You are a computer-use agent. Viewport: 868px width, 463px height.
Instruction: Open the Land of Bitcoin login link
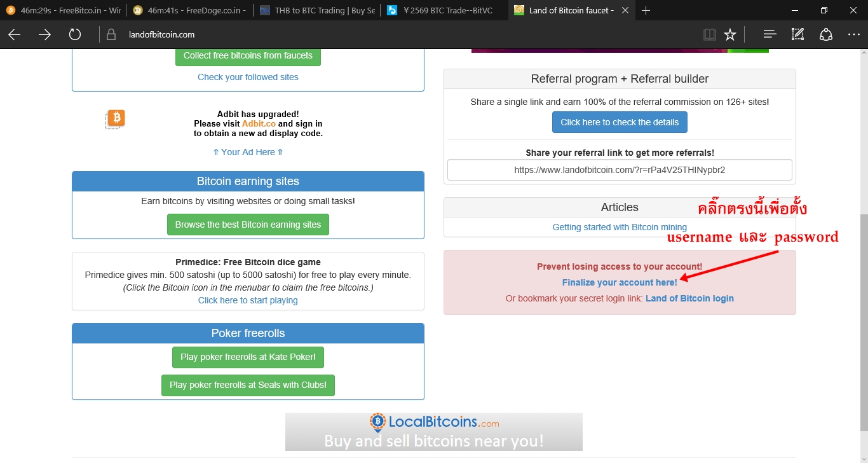[689, 298]
